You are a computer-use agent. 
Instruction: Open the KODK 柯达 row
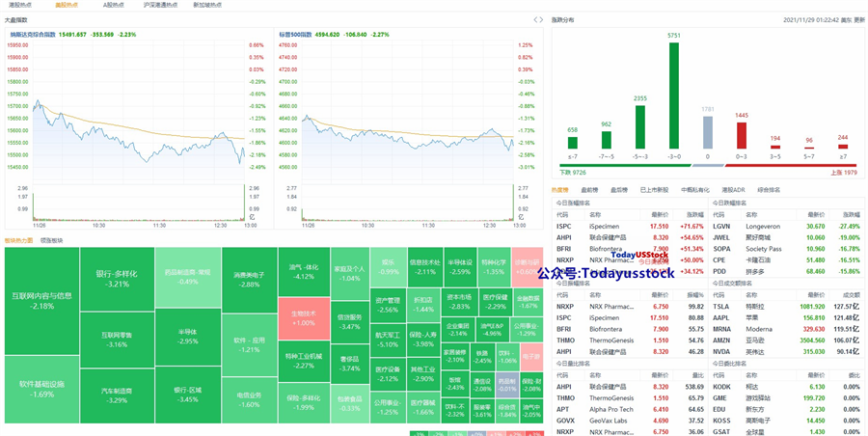pyautogui.click(x=787, y=386)
